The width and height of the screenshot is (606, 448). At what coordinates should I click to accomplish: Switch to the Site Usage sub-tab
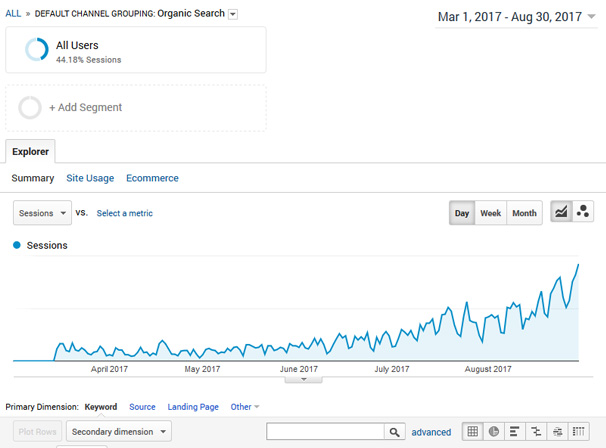(90, 178)
